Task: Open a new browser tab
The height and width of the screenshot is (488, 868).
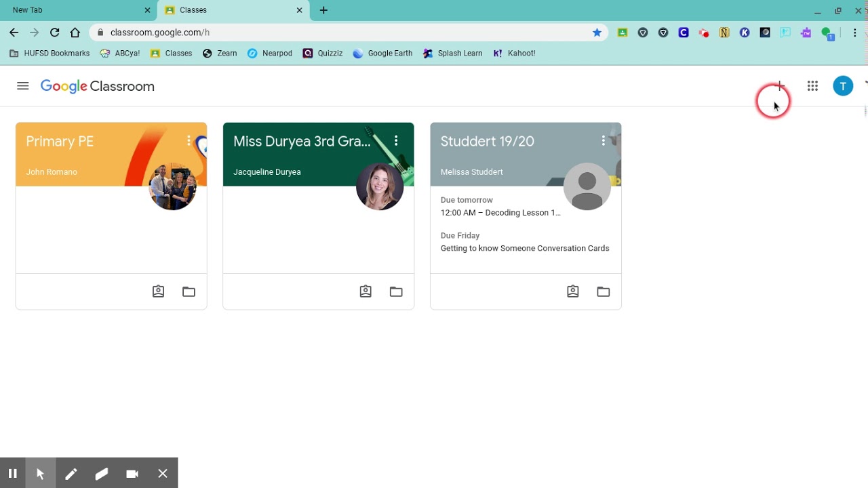Action: coord(323,10)
